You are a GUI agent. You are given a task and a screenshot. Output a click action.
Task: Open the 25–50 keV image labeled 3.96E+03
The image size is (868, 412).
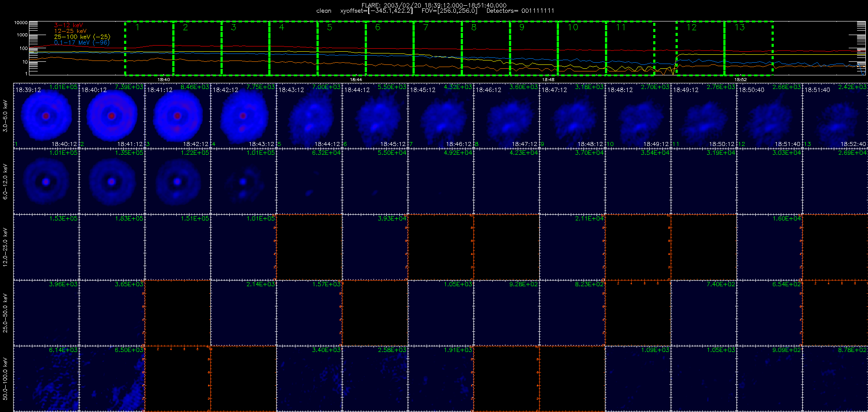point(46,313)
